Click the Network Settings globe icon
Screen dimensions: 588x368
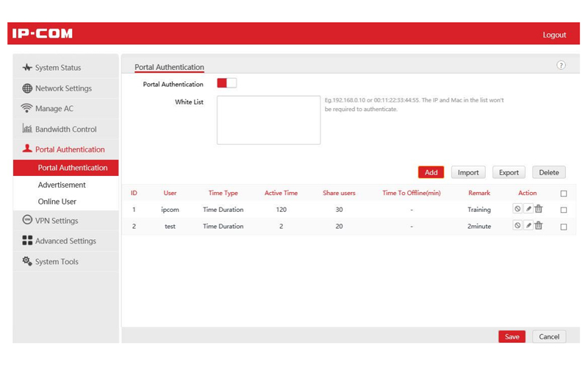pos(27,88)
